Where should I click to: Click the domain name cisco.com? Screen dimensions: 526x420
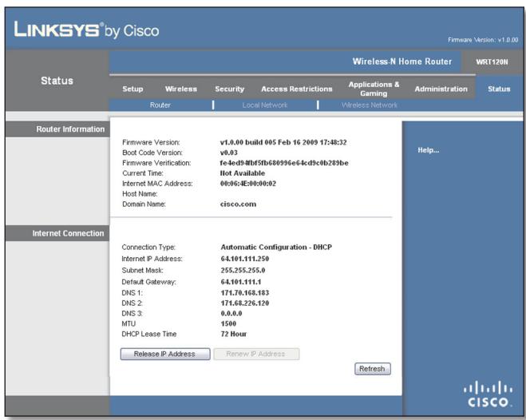238,204
